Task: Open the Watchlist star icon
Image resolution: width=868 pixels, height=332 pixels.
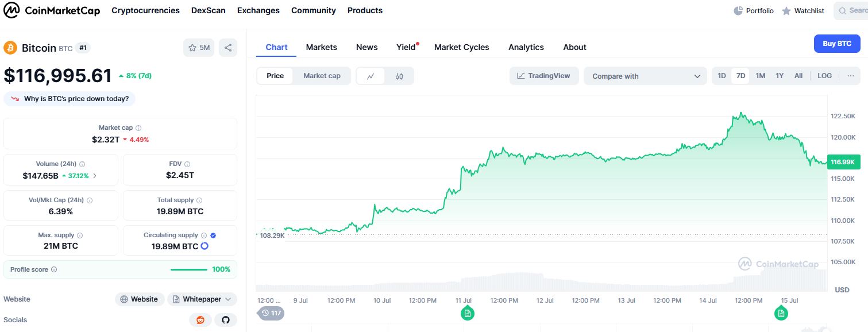Action: [786, 11]
